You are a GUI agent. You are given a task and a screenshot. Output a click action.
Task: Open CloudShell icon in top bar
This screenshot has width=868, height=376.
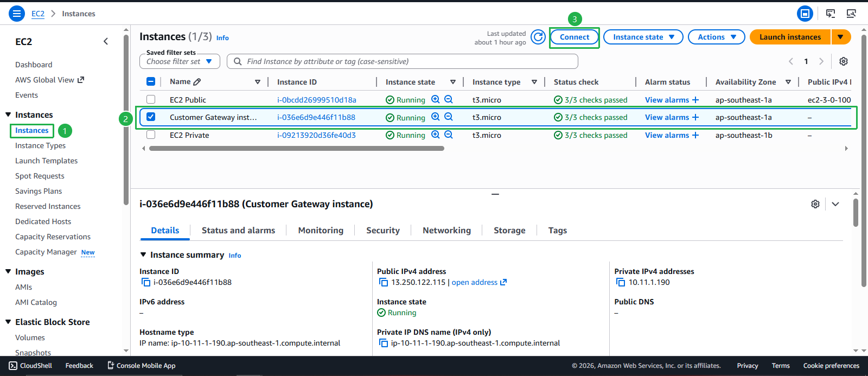(x=831, y=14)
